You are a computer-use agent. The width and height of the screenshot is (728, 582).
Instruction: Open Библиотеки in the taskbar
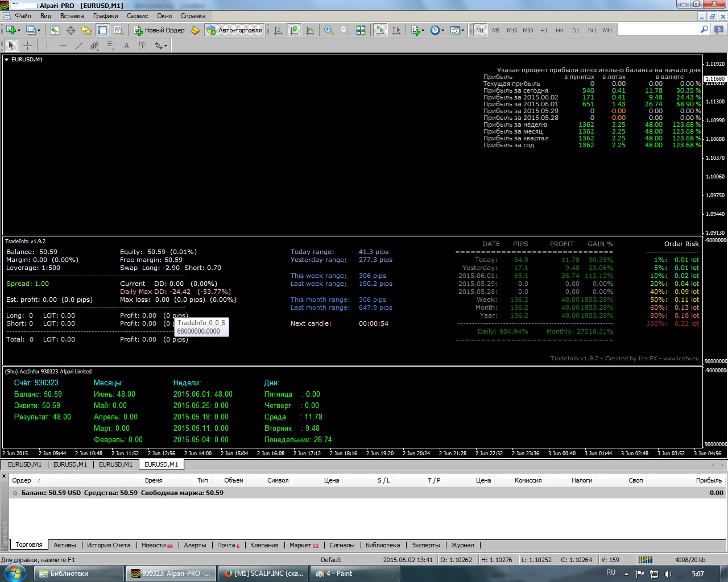[79, 573]
